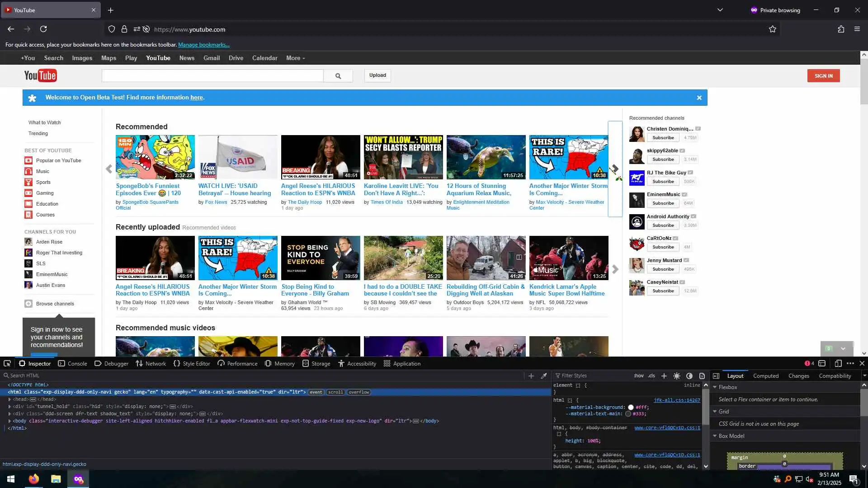Open the responsive design mode icon
Image resolution: width=868 pixels, height=488 pixels.
pyautogui.click(x=838, y=364)
